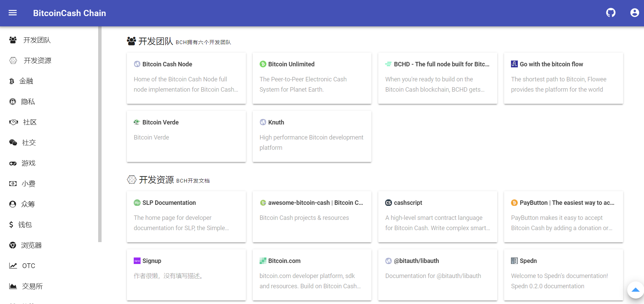Click the 隐私 privacy icon in sidebar
Screen dimensions: 644x304
coord(13,102)
